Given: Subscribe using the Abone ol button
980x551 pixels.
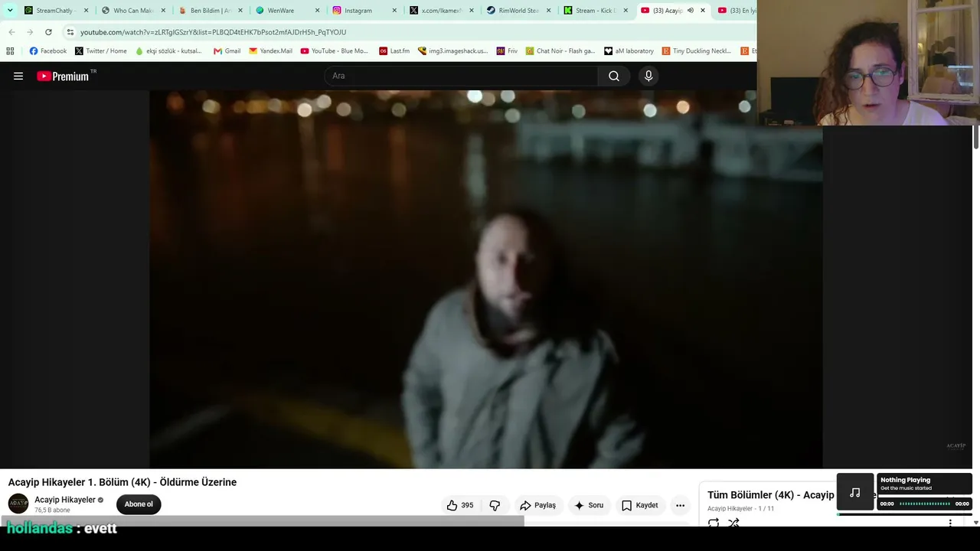Looking at the screenshot, I should click(139, 504).
